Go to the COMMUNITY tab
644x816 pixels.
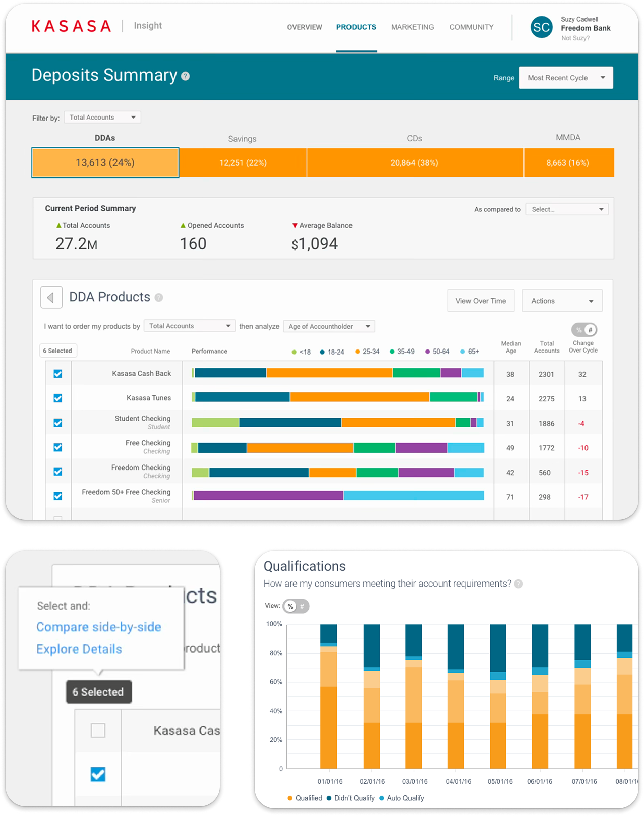coord(472,27)
